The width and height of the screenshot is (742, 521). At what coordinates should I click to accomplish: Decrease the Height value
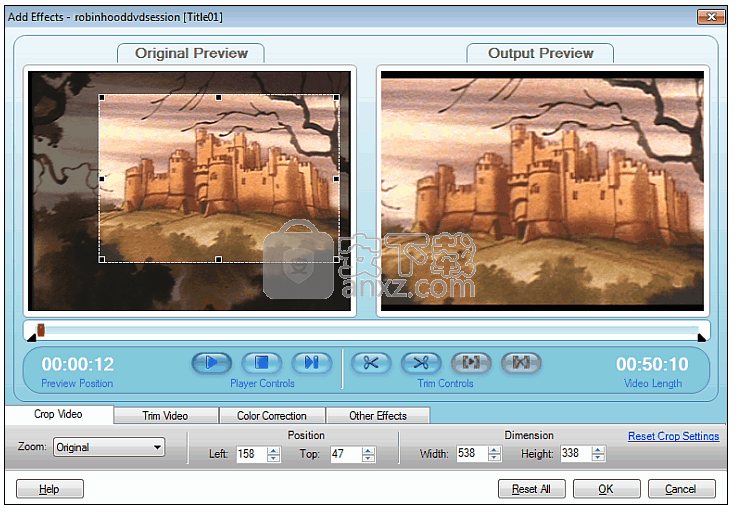598,458
